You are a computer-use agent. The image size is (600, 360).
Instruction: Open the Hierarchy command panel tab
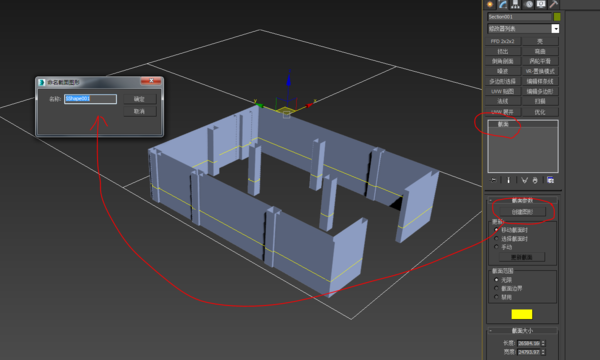point(515,4)
